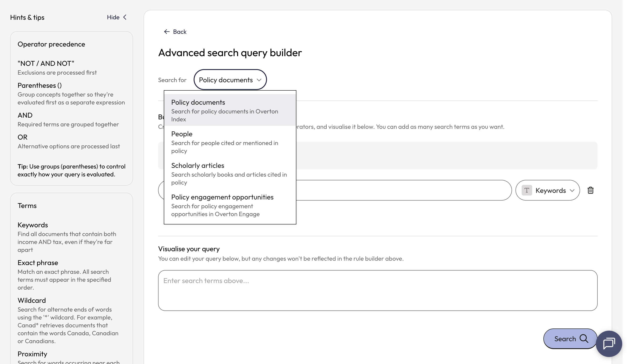Choose the People option
629x364 pixels.
click(230, 142)
